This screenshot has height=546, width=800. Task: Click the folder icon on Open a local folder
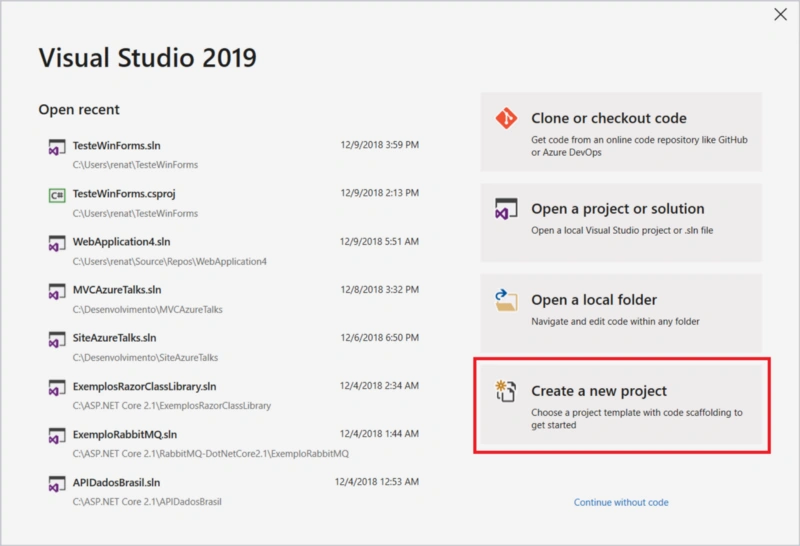tap(506, 300)
